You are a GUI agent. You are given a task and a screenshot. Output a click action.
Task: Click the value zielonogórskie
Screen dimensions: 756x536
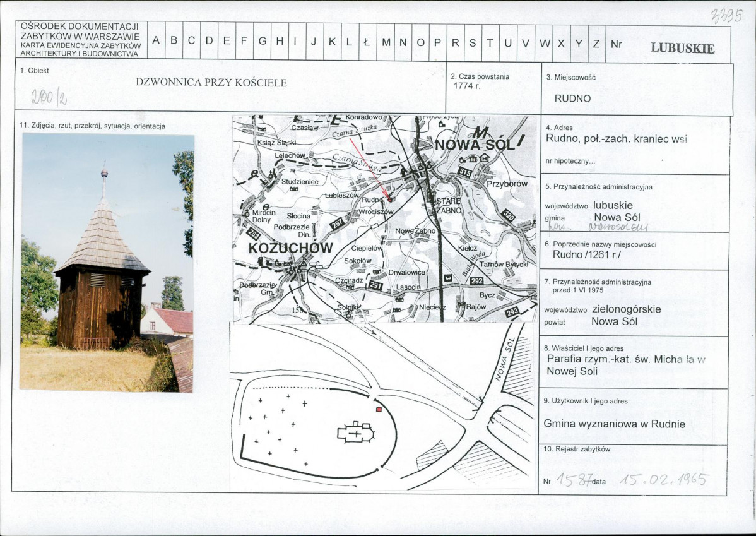[626, 309]
